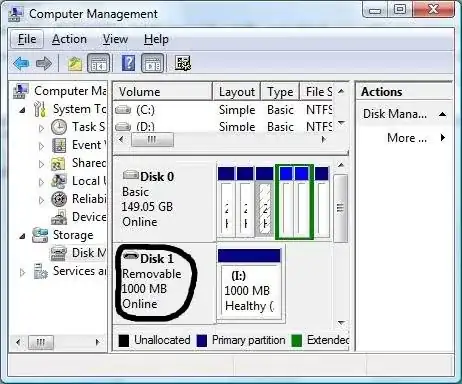462x384 pixels.
Task: Click the volume list horizontal scrollbar thumb
Action: [152, 139]
